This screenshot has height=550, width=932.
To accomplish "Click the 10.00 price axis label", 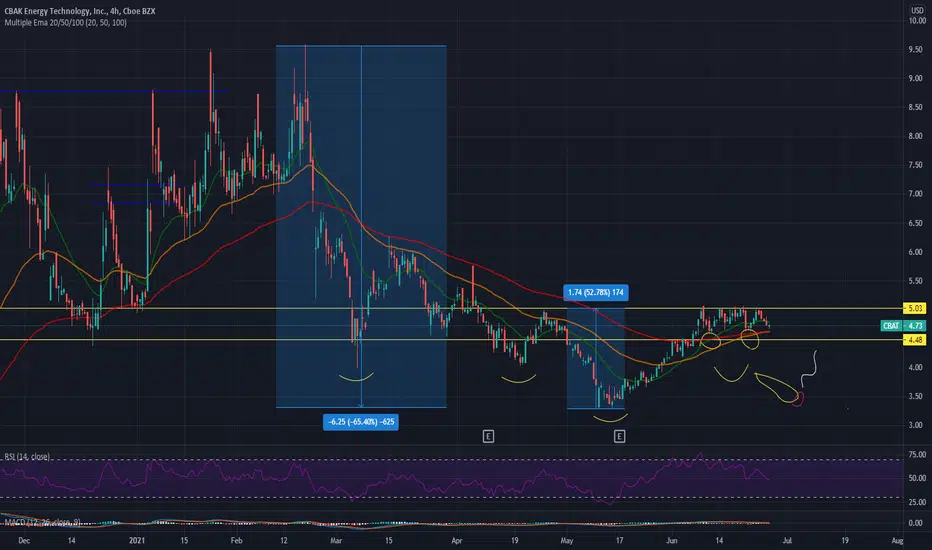I will click(x=917, y=20).
